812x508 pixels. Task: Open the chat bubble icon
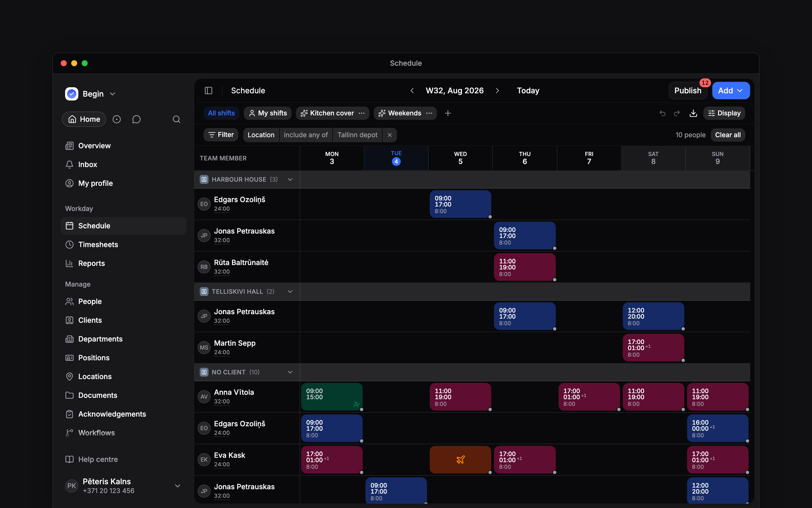pos(136,119)
